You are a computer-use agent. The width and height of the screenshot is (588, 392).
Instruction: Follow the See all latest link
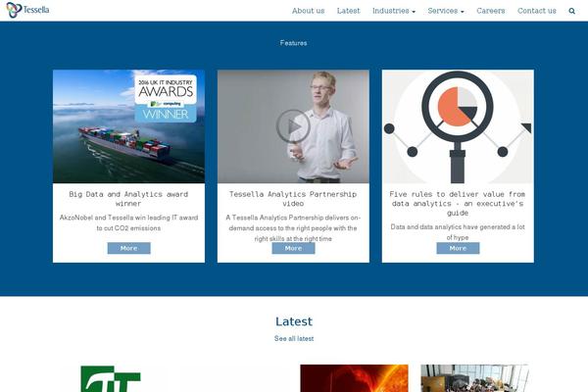pos(294,338)
